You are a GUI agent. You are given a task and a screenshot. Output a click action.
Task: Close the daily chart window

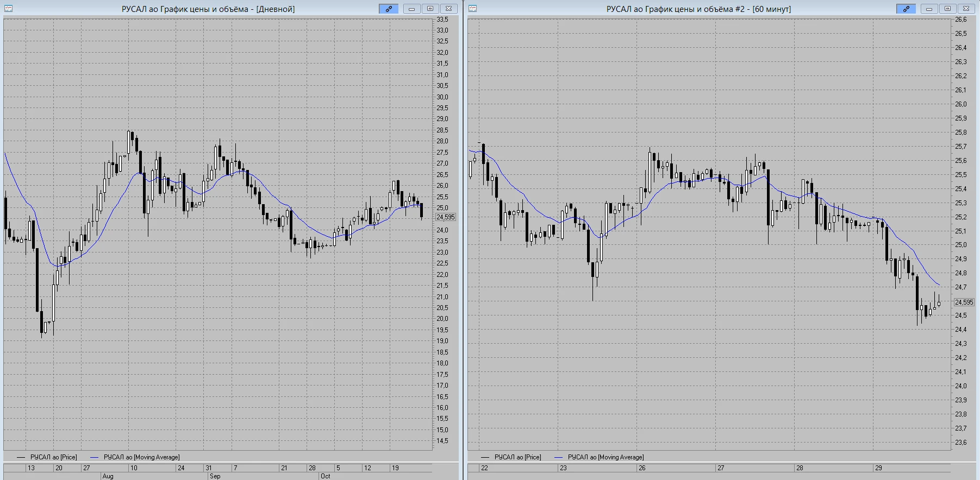click(x=448, y=9)
